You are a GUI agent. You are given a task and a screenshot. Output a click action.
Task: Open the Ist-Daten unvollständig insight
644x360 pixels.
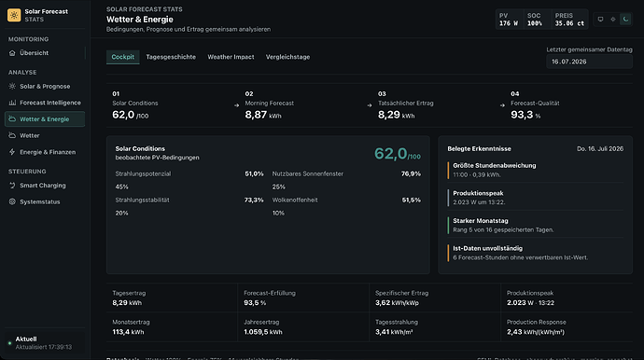pos(535,253)
